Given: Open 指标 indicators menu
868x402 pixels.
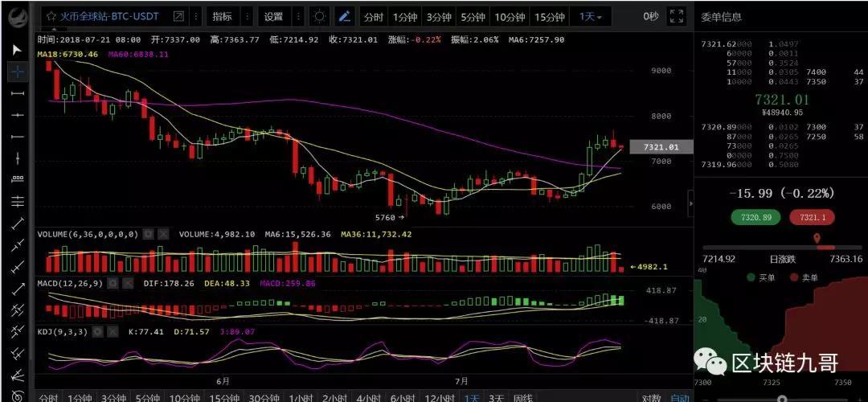Looking at the screenshot, I should click(x=222, y=17).
